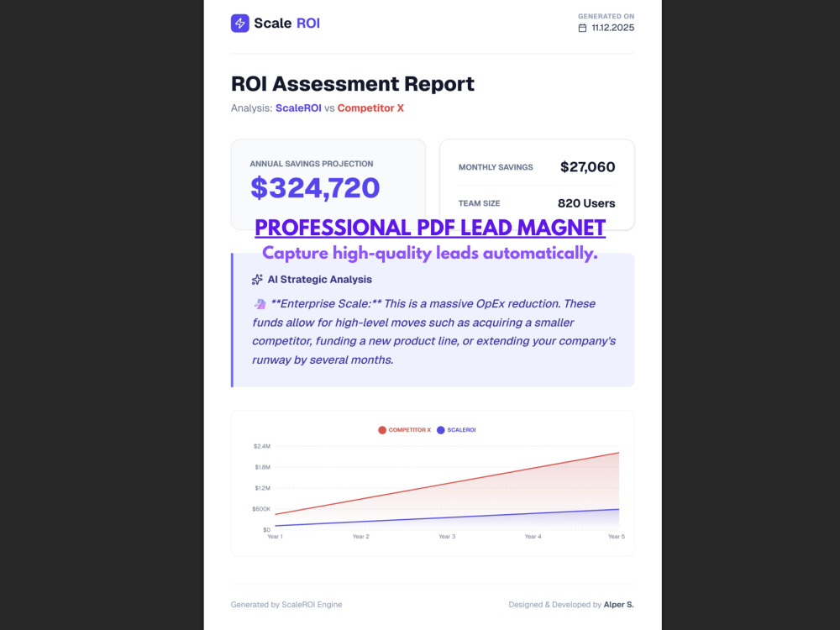
Task: Click the red Competitor X name in subtitle
Action: [370, 108]
